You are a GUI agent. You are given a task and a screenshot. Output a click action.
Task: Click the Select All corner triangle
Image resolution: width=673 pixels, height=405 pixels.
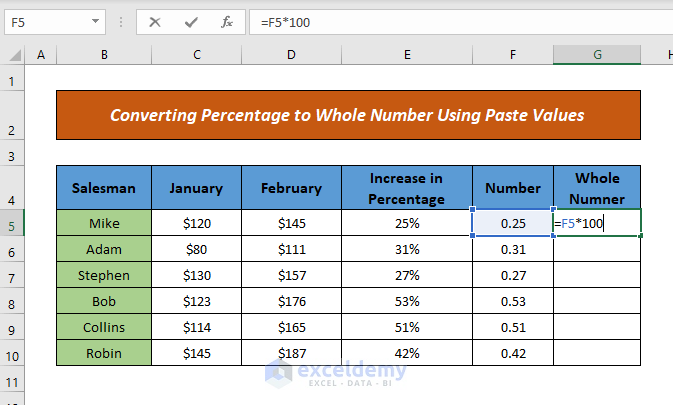(13, 56)
